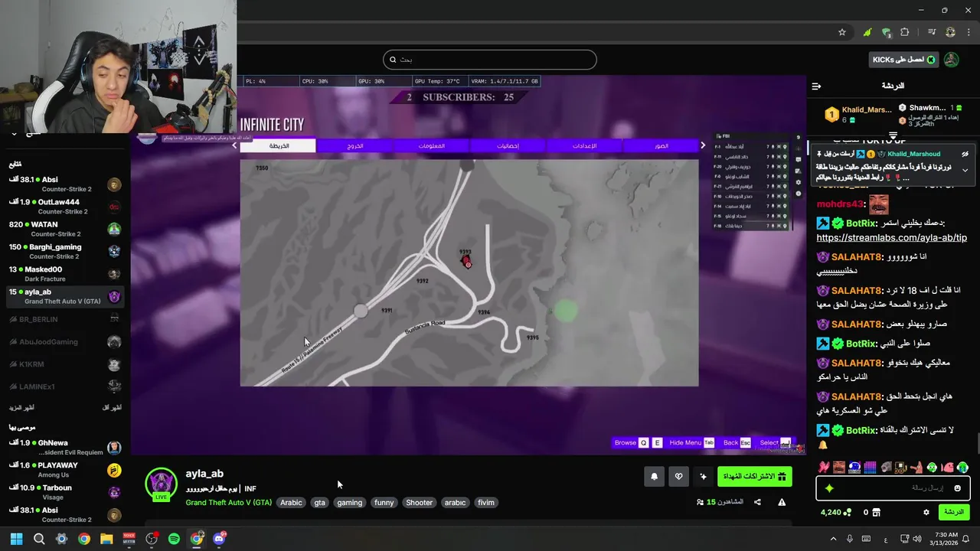Click show less in following list
Image resolution: width=980 pixels, height=551 pixels.
pyautogui.click(x=112, y=408)
